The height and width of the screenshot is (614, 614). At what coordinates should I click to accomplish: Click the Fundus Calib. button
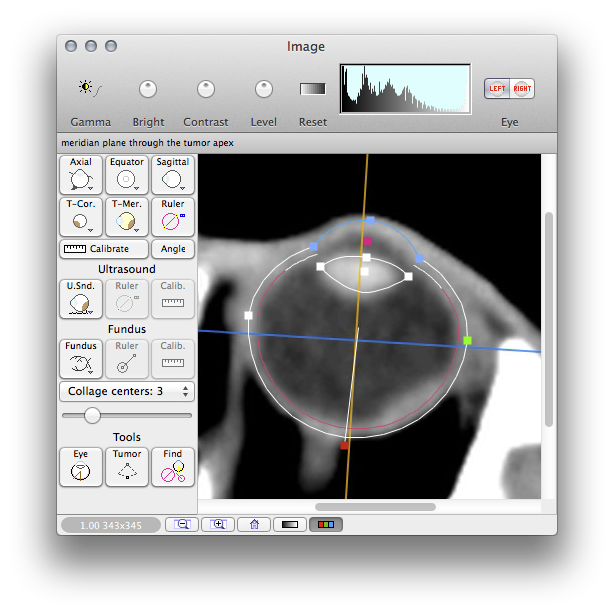pyautogui.click(x=173, y=358)
